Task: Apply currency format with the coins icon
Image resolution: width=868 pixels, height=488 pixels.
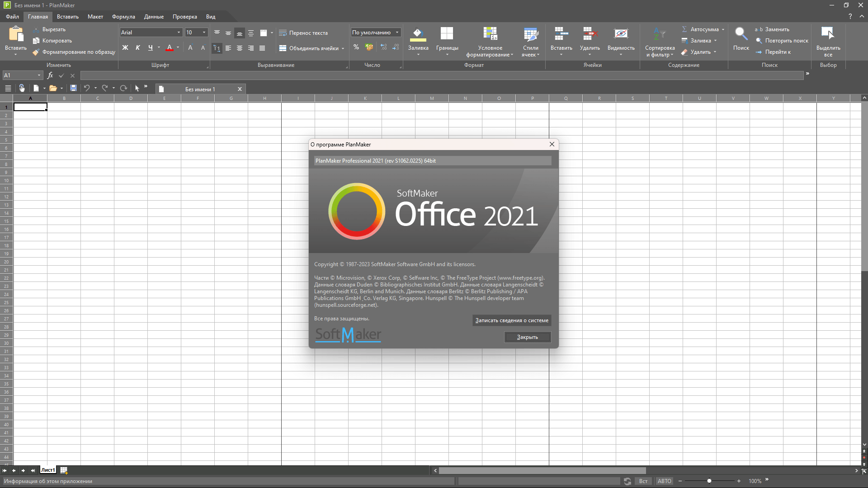Action: (369, 47)
